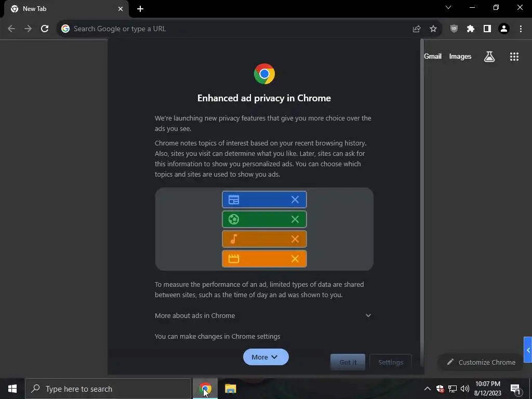Open Gmail link
Image resolution: width=532 pixels, height=399 pixels.
(433, 56)
